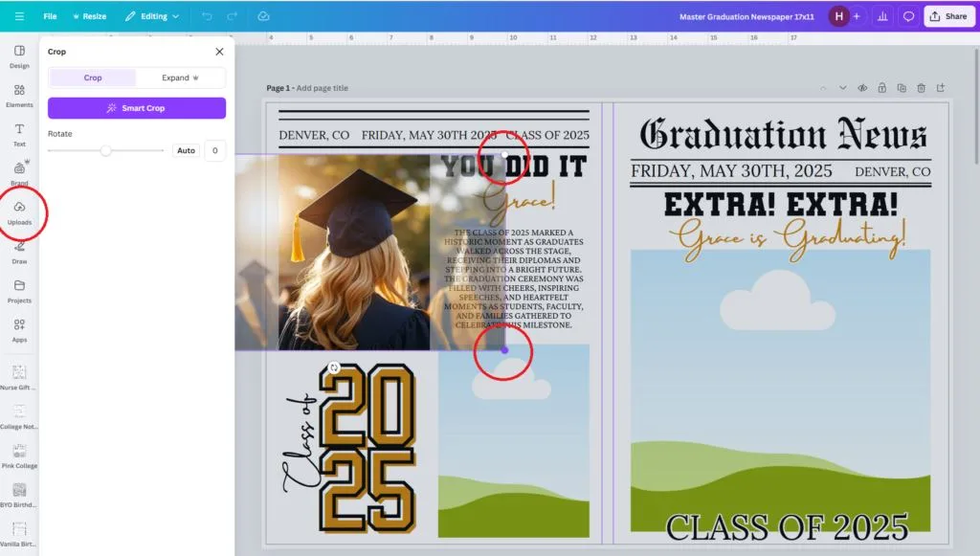Move page down with chevron arrow
The image size is (980, 556).
tap(842, 88)
